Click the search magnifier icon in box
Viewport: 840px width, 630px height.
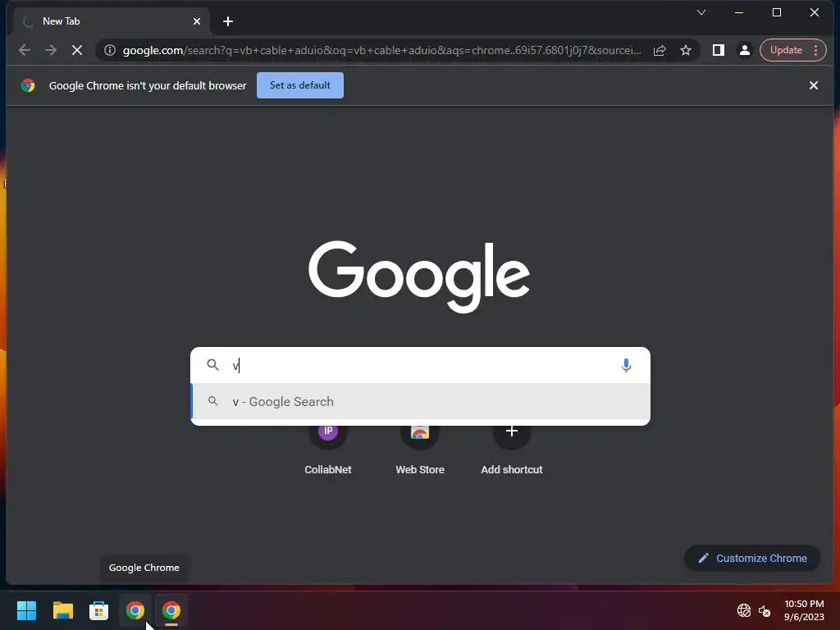coord(212,365)
